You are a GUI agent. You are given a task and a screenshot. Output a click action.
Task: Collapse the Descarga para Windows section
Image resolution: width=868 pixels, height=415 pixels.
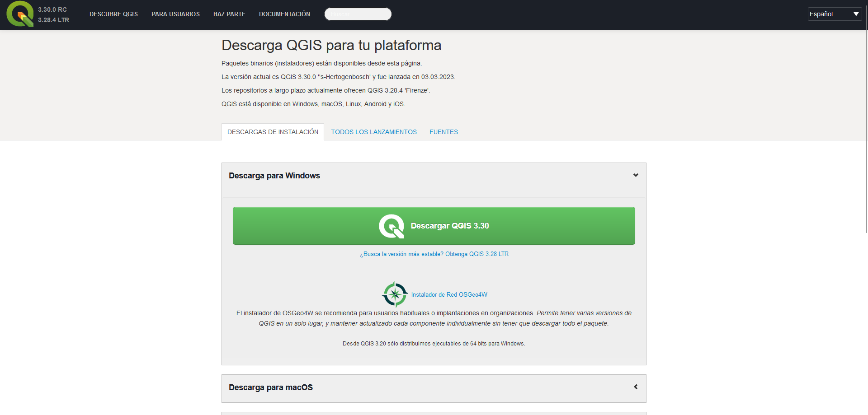[636, 175]
